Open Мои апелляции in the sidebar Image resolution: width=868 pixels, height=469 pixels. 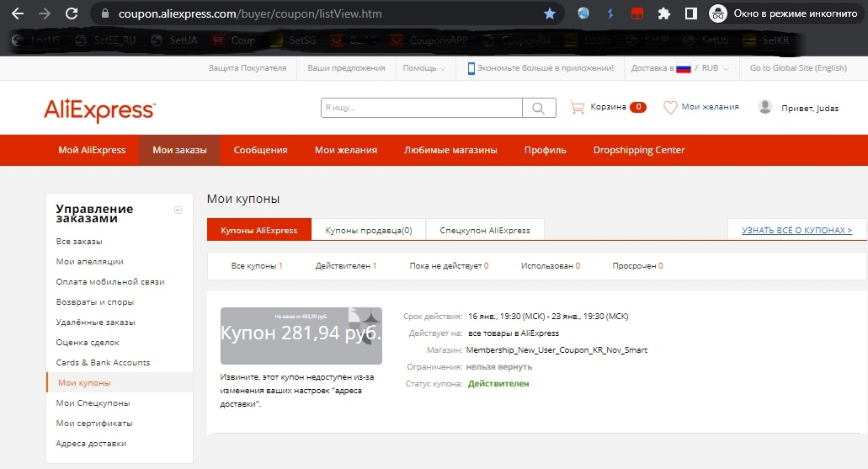90,261
